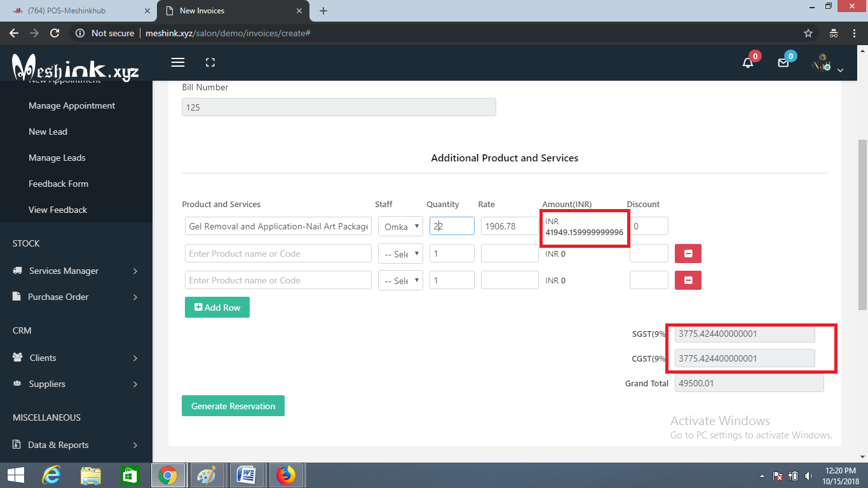Remove the third row with minus button
Image resolution: width=868 pixels, height=488 pixels.
(x=688, y=280)
